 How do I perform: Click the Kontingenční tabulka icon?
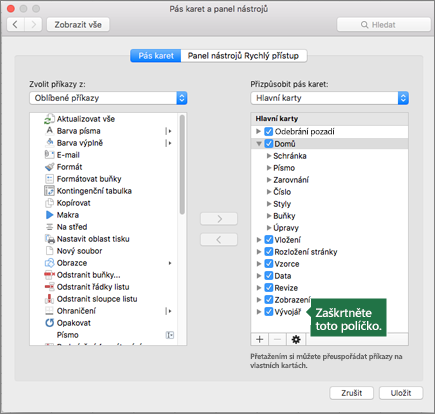[49, 191]
